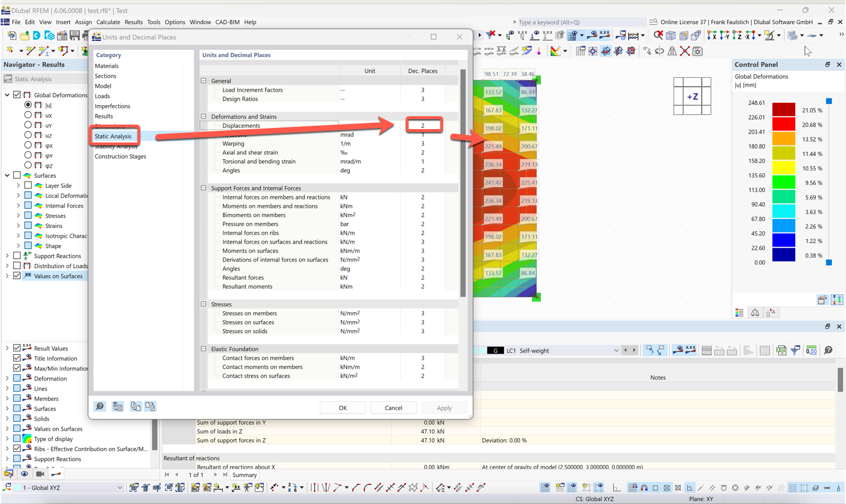Confirm dialog with OK button
The image size is (846, 504).
(x=343, y=408)
